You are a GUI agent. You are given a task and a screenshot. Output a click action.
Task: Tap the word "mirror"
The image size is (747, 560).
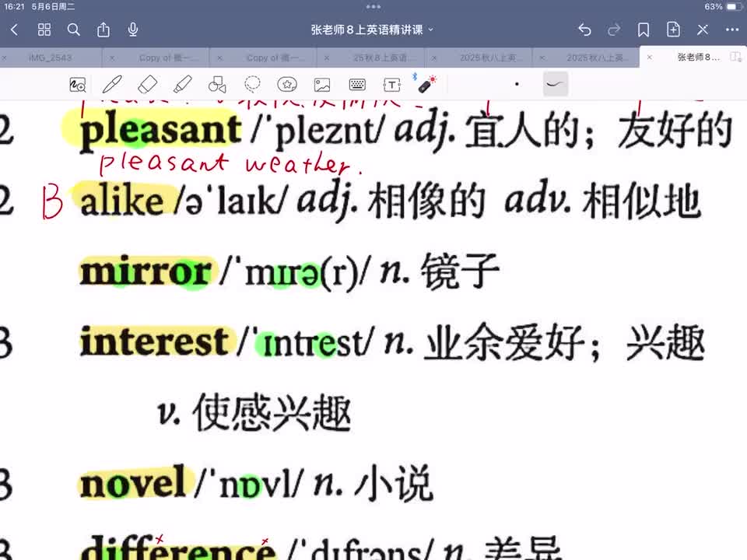146,272
